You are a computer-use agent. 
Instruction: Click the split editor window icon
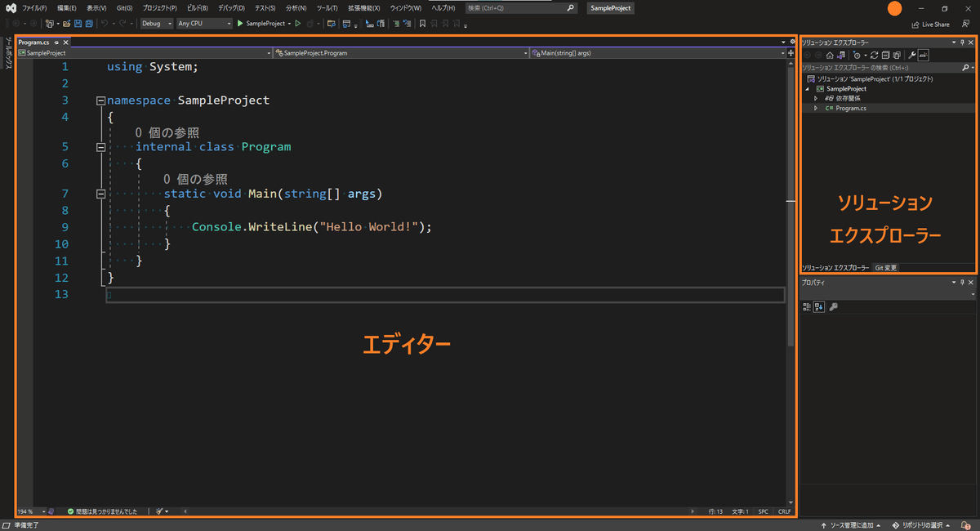click(x=791, y=53)
